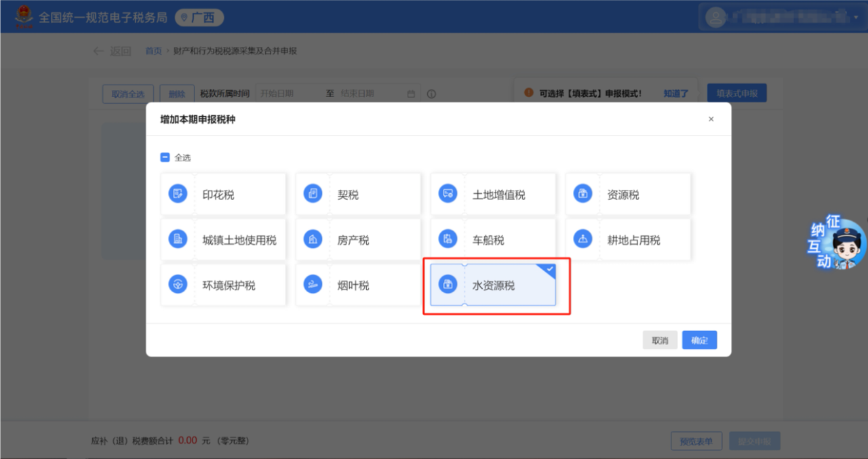Image resolution: width=868 pixels, height=459 pixels.
Task: Click the 车船税 icon
Action: point(448,240)
